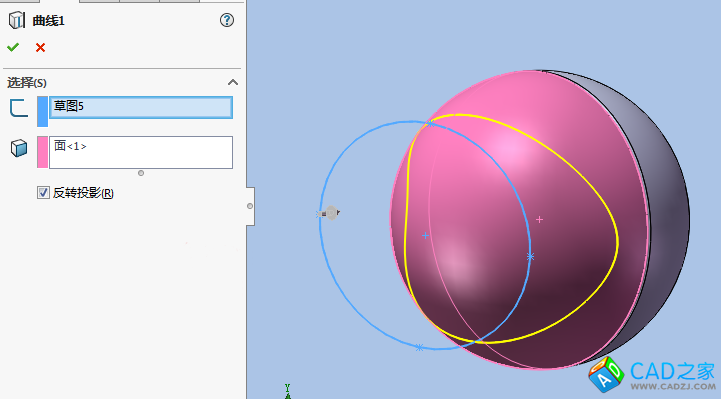Click the blue swatch beside 草图5
Image resolution: width=721 pixels, height=399 pixels.
42,111
